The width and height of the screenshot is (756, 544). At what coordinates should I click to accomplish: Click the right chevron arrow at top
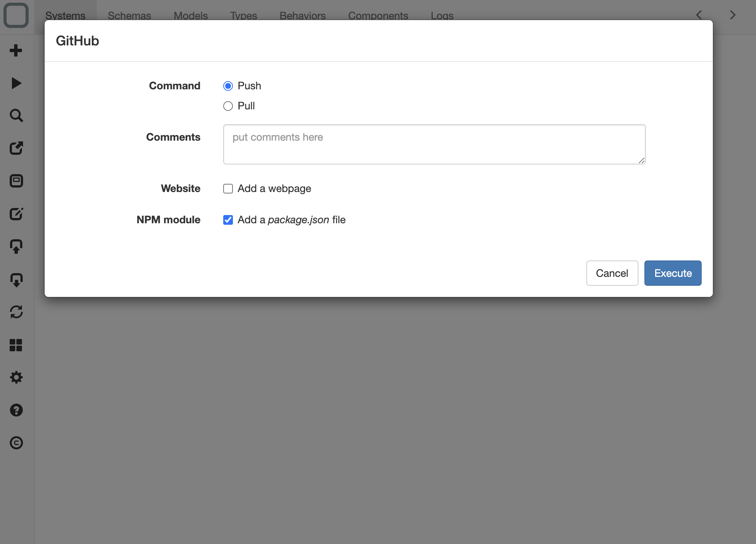point(733,15)
